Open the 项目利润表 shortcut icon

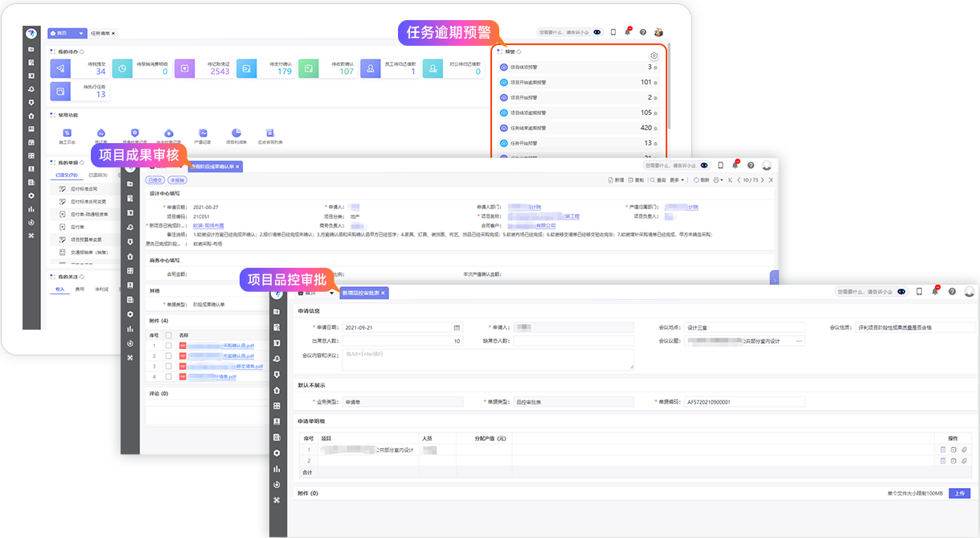(x=236, y=133)
